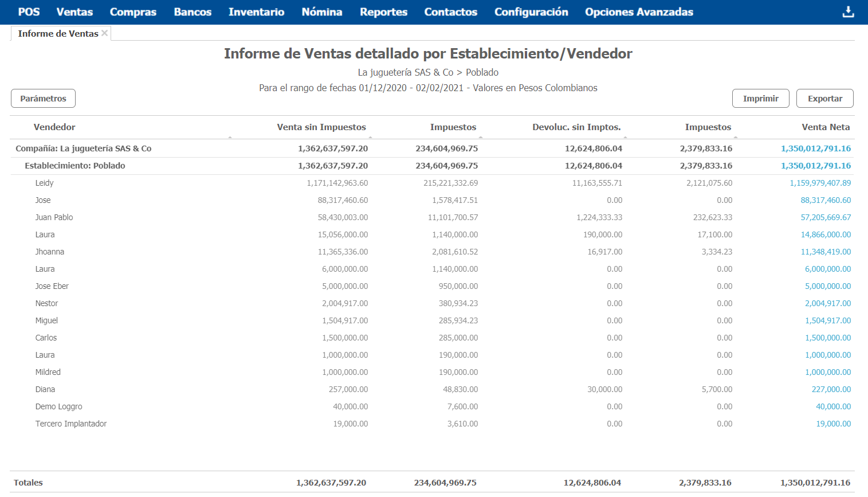Sort by Venta sin Impuestos column
Viewport: 868px width, 497px height.
tap(321, 127)
